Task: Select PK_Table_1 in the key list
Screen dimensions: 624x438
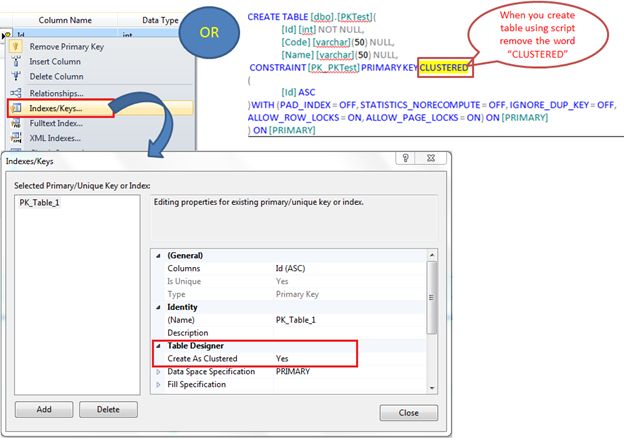Action: (39, 203)
